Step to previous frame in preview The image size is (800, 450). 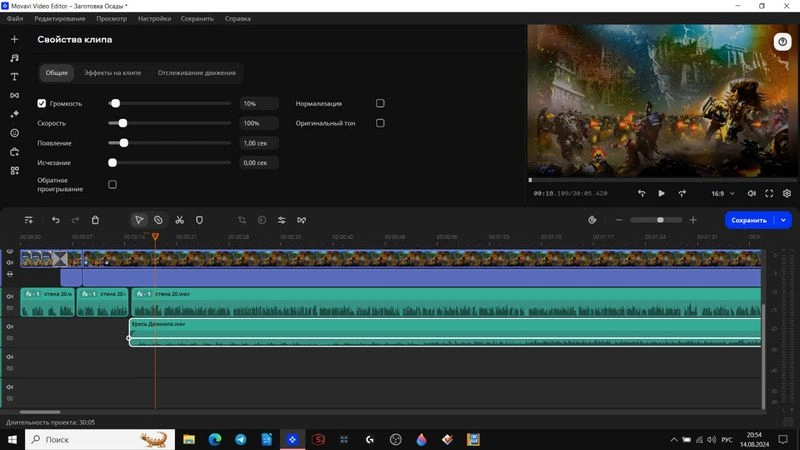coord(641,193)
